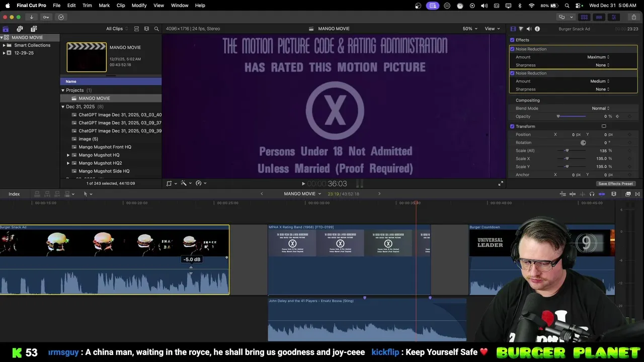Viewport: 644px width, 362px height.
Task: Show the Libraries sidebar clapper icon
Action: tap(6, 29)
